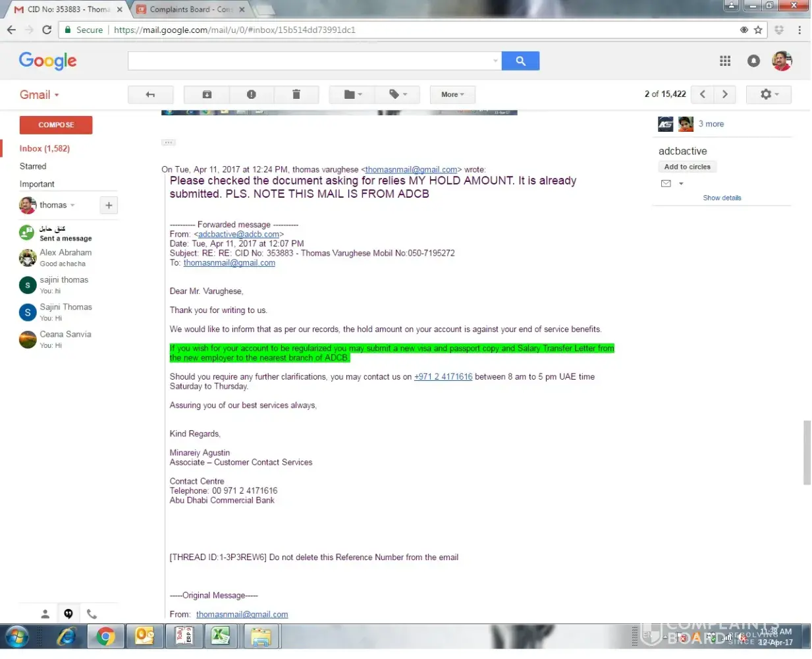
Task: Open the Starred folder
Action: [x=33, y=166]
